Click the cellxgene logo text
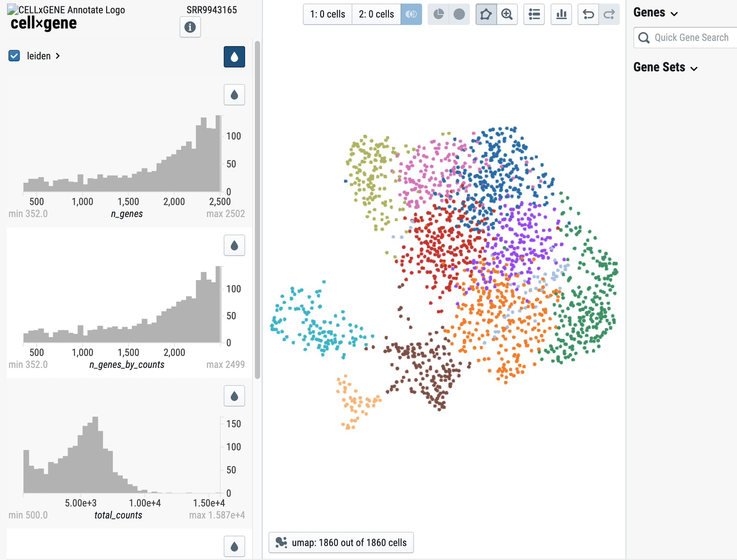Image resolution: width=737 pixels, height=560 pixels. tap(43, 23)
